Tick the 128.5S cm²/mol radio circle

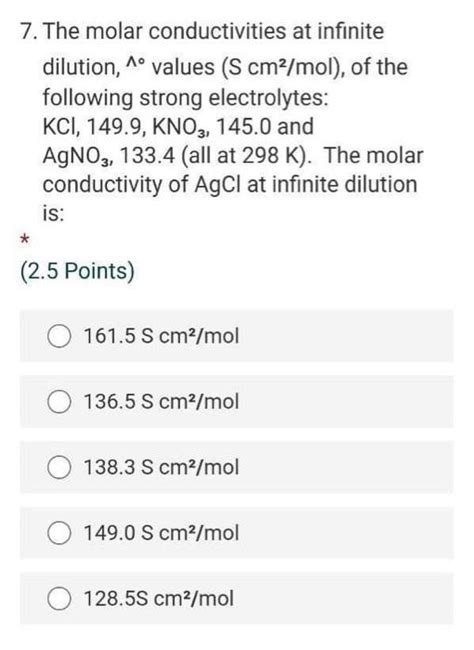click(59, 599)
